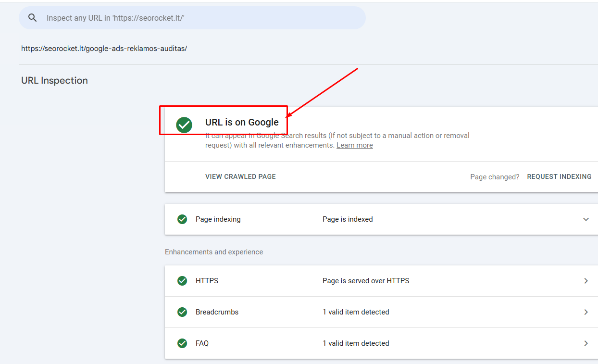Click the large green checkmark beside 'URL is on Google'
Screen dimensions: 598x364
point(184,125)
